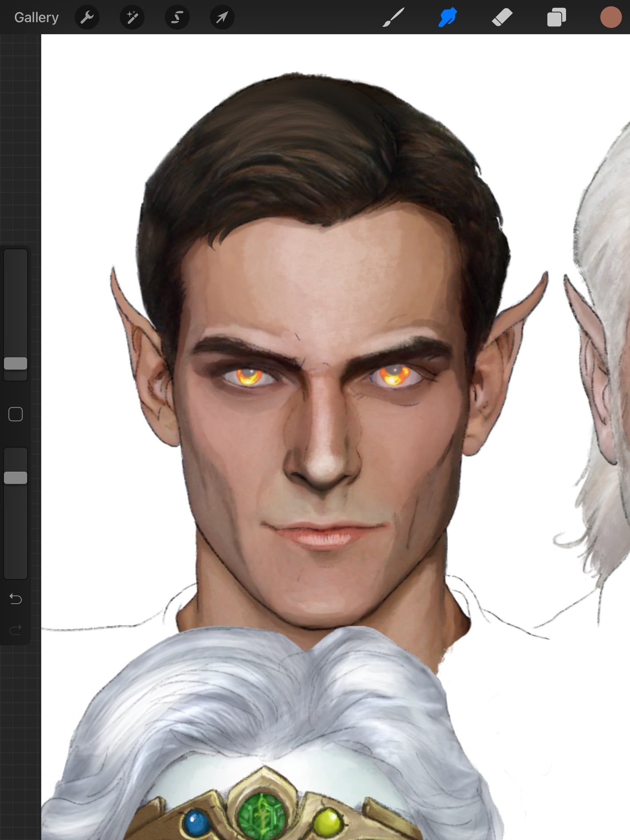This screenshot has width=630, height=840.
Task: Open the Adjustments magic wand menu
Action: tap(132, 18)
